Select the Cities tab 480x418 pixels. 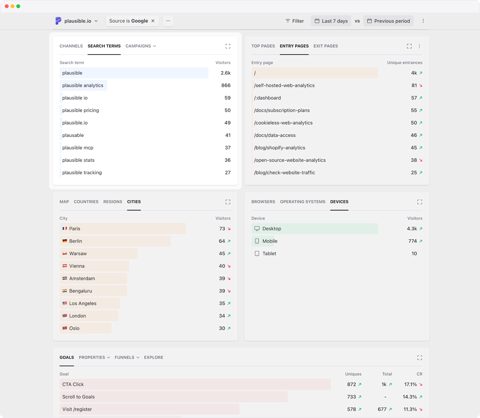pos(134,202)
